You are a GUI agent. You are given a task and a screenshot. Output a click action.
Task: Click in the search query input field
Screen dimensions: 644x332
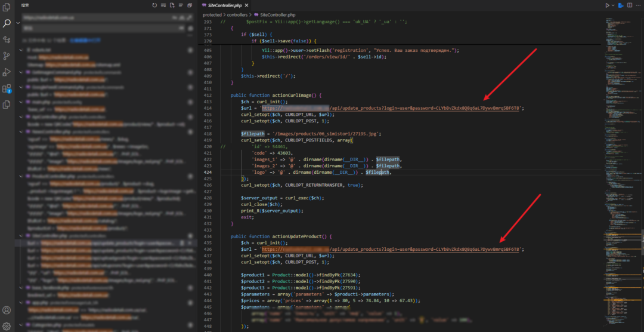coord(97,18)
